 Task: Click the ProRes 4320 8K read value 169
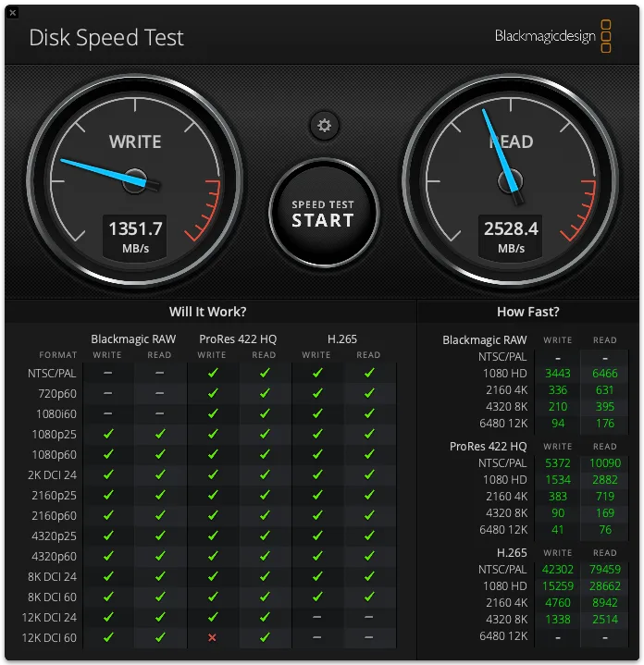pyautogui.click(x=605, y=512)
